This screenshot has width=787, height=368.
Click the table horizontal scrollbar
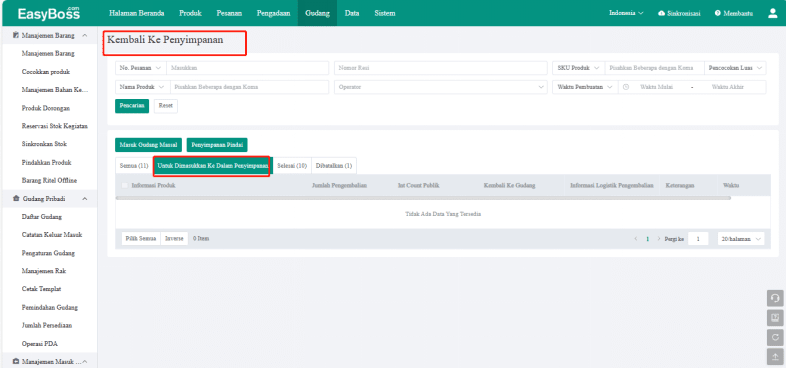423,198
